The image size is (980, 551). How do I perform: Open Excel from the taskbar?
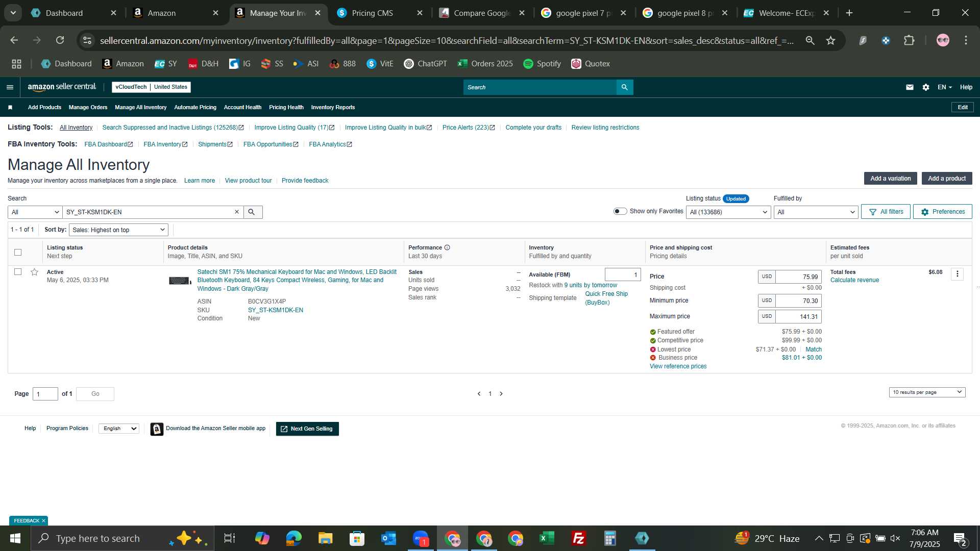click(547, 539)
